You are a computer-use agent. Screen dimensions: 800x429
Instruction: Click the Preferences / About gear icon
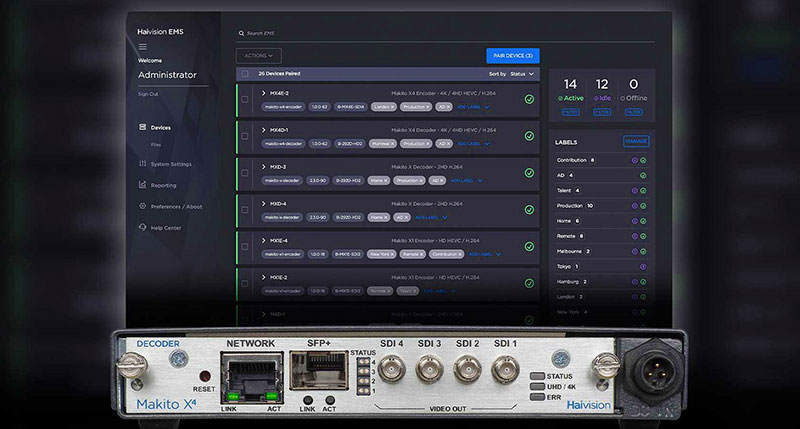point(142,206)
